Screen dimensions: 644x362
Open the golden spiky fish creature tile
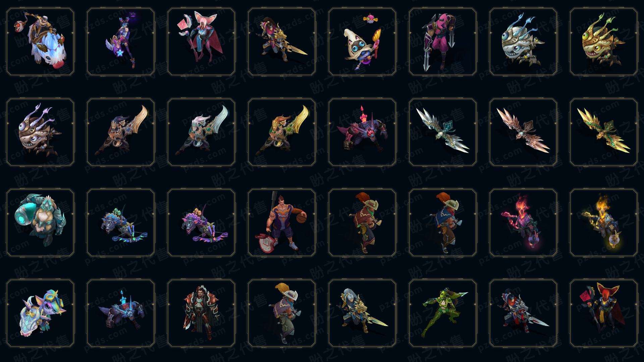604,42
